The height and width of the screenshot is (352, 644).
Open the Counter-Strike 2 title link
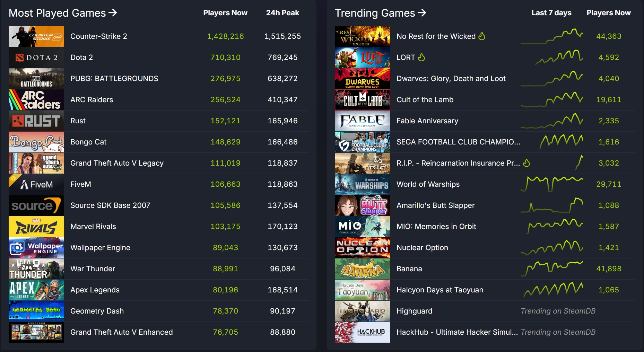(x=99, y=36)
